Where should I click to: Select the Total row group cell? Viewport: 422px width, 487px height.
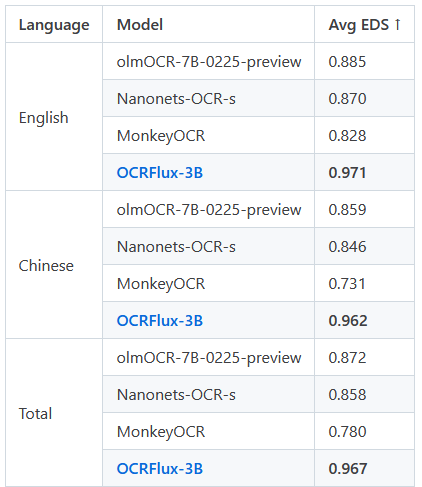(54, 413)
